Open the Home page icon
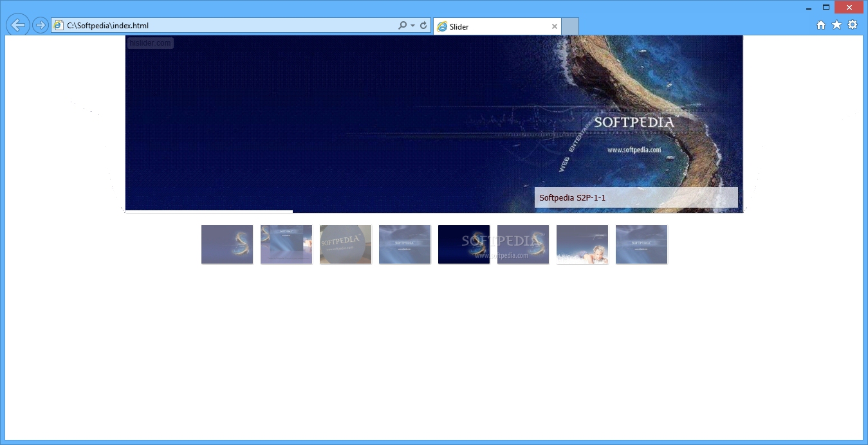 (x=821, y=25)
